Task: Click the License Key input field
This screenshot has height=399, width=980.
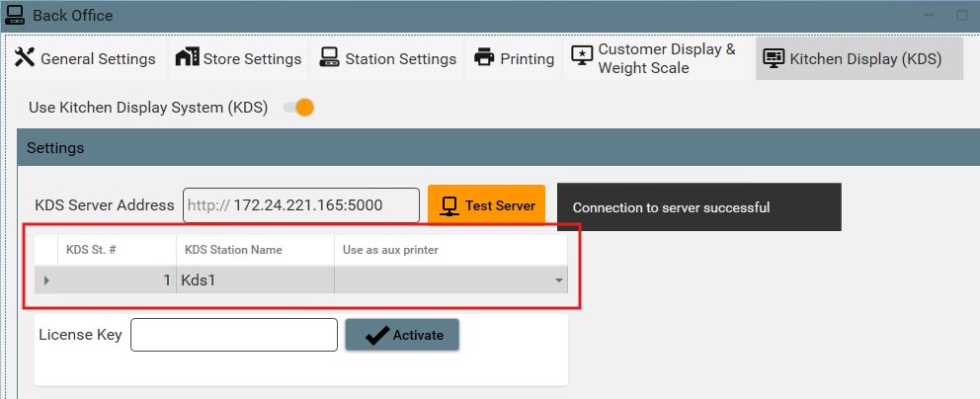Action: [234, 335]
